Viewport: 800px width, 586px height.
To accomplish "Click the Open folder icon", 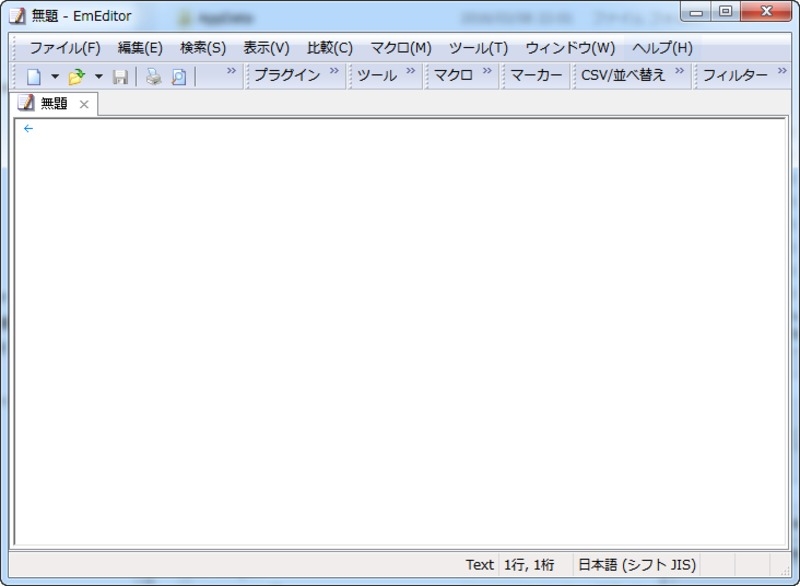I will pyautogui.click(x=77, y=77).
